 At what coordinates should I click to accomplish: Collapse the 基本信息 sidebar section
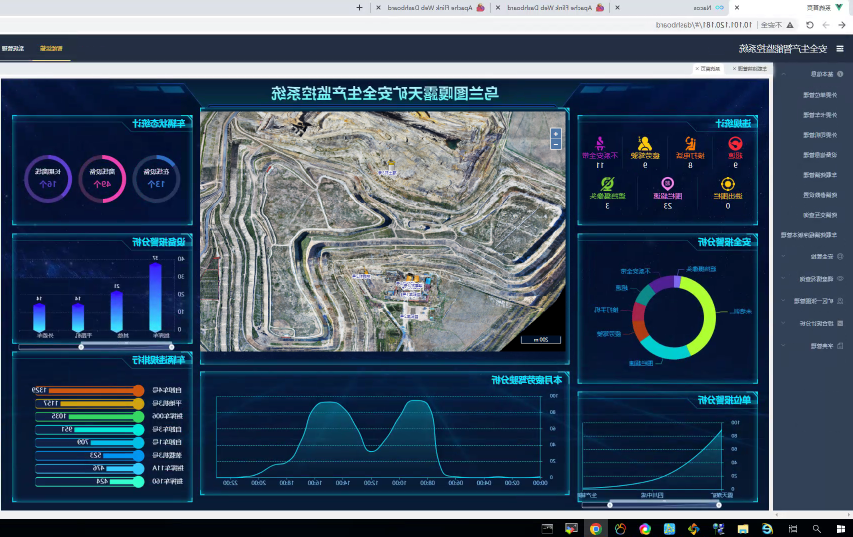pyautogui.click(x=820, y=74)
